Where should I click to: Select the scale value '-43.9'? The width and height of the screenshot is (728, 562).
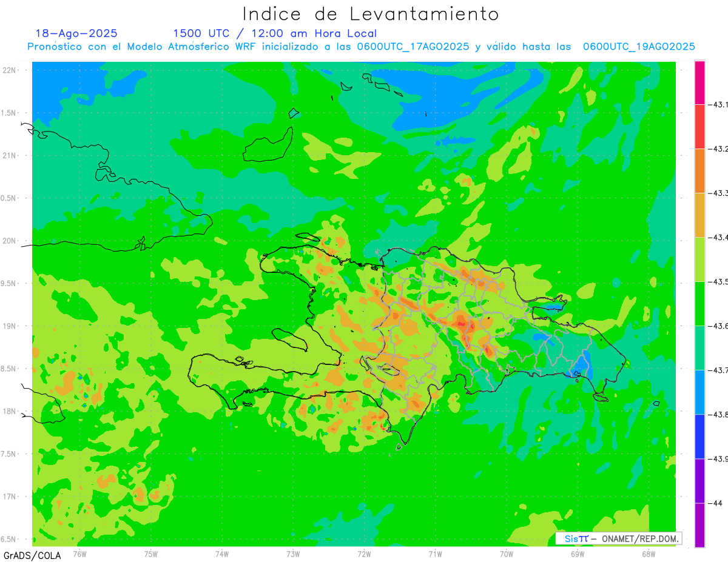718,459
